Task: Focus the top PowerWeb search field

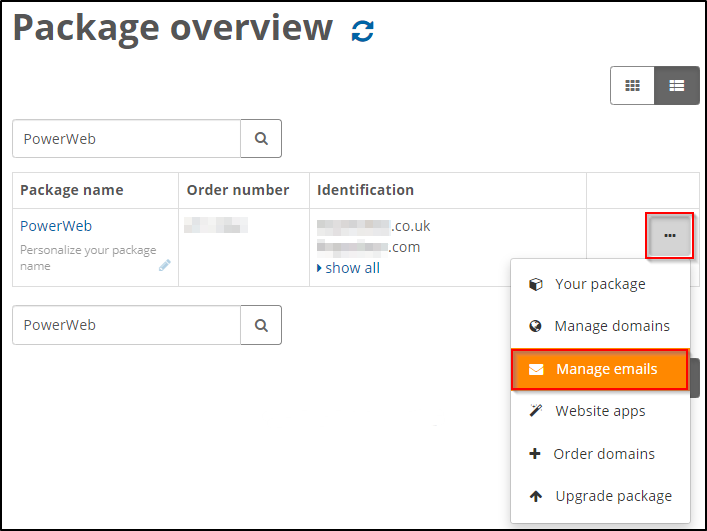Action: (x=127, y=138)
